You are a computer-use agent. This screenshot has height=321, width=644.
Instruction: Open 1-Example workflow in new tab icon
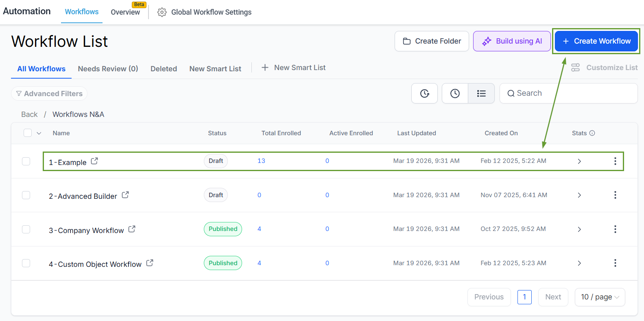(94, 161)
